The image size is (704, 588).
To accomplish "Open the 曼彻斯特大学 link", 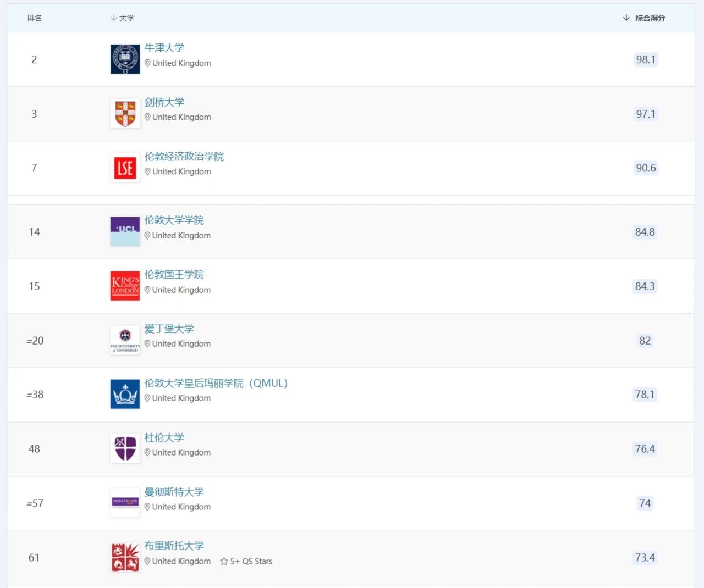I will (x=174, y=492).
